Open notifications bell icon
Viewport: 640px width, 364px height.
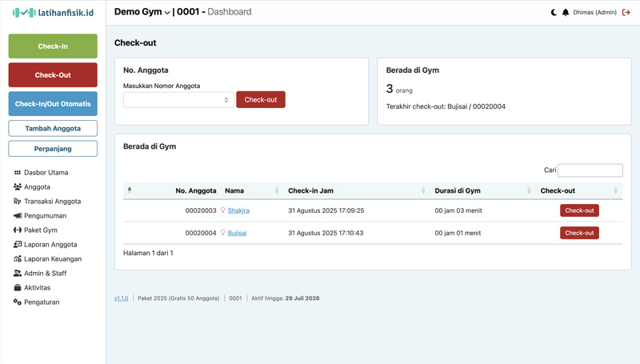566,13
